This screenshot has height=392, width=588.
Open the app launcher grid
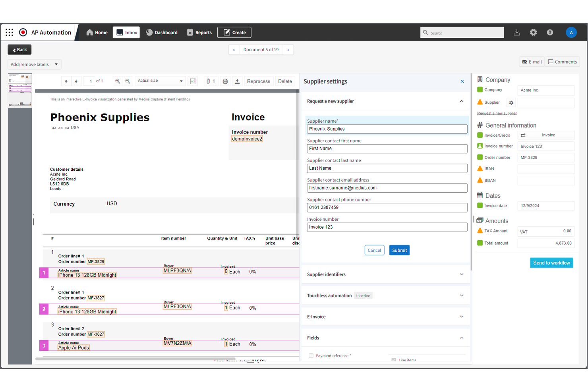click(10, 32)
